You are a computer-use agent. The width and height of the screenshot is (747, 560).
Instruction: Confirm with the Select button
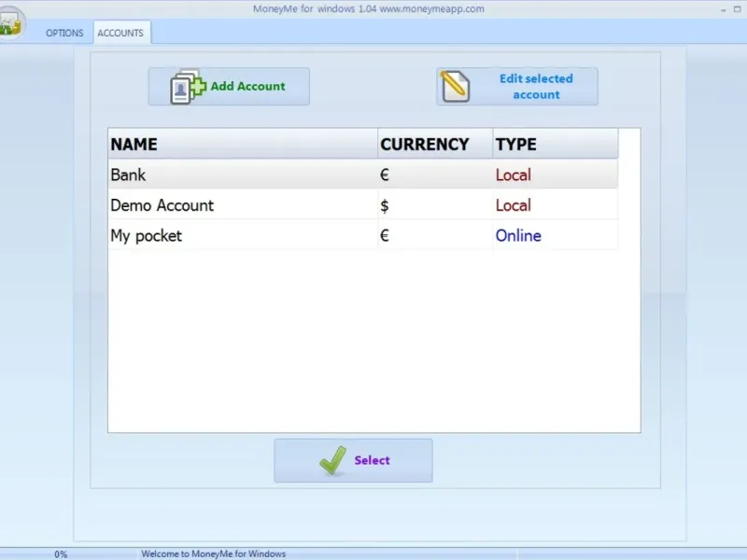(x=353, y=460)
